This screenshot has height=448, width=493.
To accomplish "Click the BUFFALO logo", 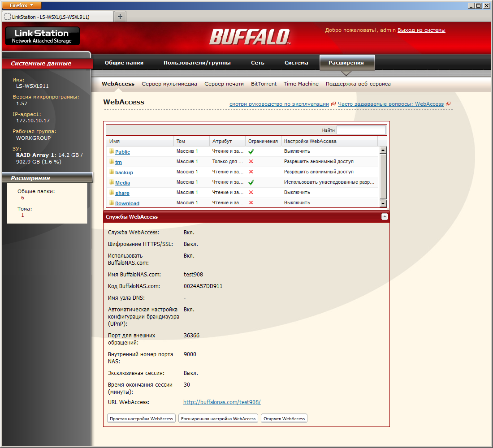I will 250,37.
